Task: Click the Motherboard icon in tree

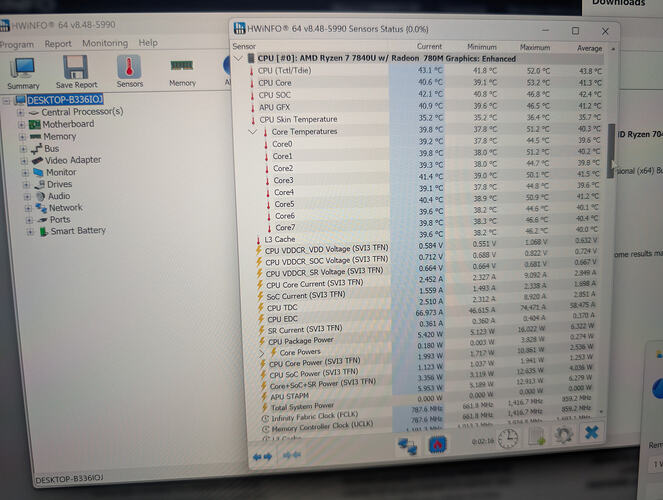Action: [34, 125]
